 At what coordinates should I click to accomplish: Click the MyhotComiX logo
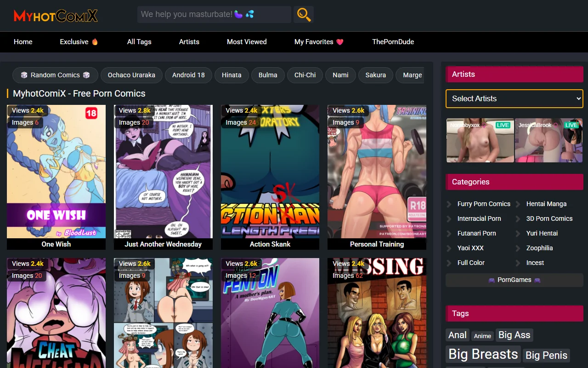coord(55,15)
